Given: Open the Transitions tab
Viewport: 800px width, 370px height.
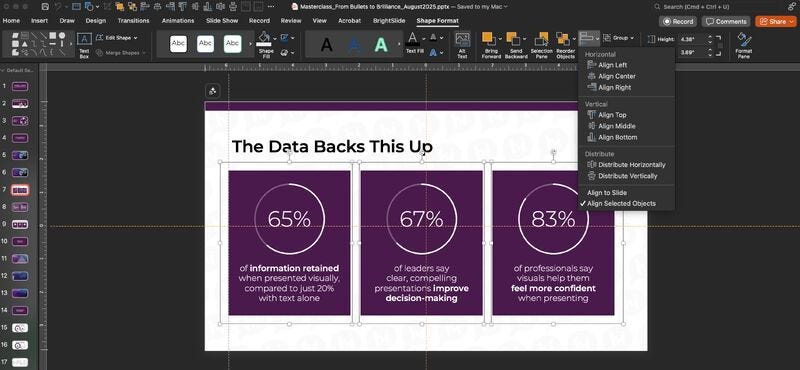Looking at the screenshot, I should pos(133,21).
